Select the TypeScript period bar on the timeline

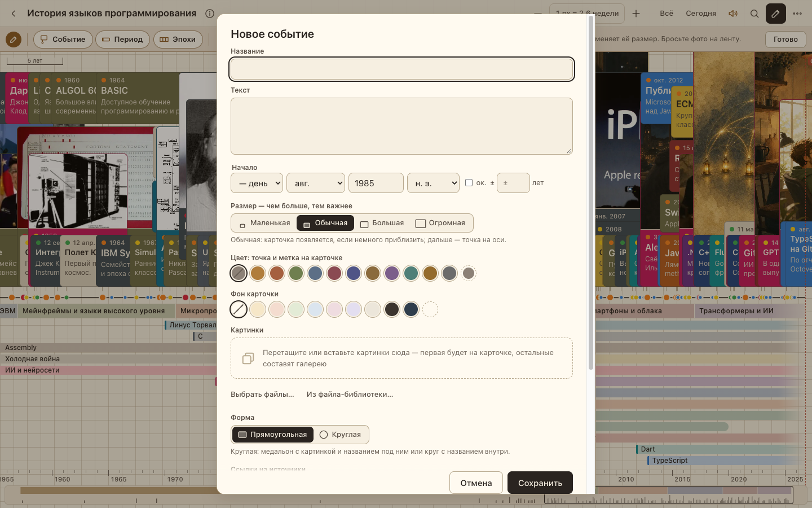pos(724,461)
